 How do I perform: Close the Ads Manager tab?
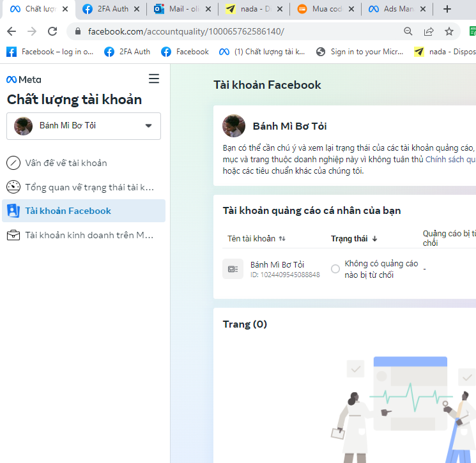point(423,9)
